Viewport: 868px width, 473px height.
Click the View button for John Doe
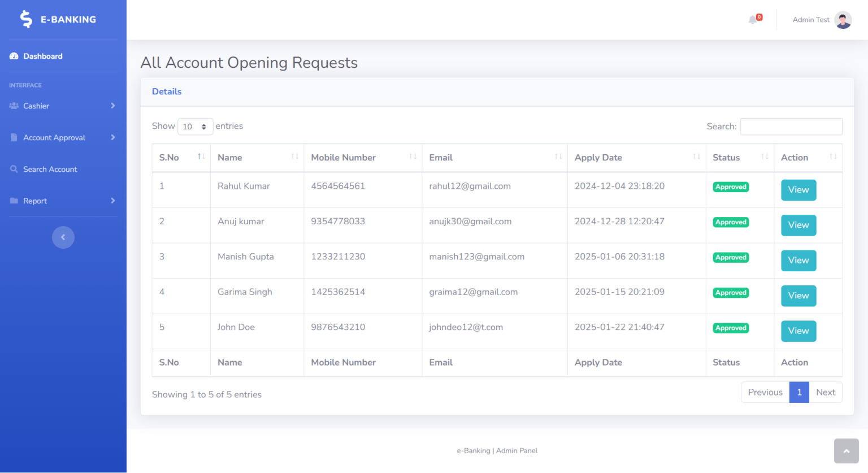798,331
